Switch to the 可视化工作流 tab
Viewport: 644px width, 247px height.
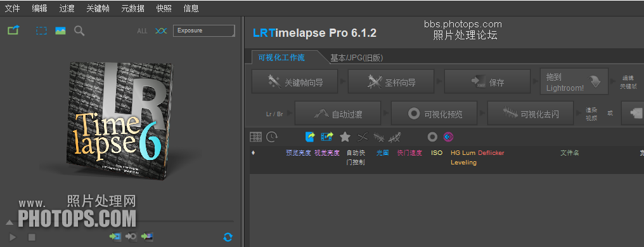click(281, 58)
